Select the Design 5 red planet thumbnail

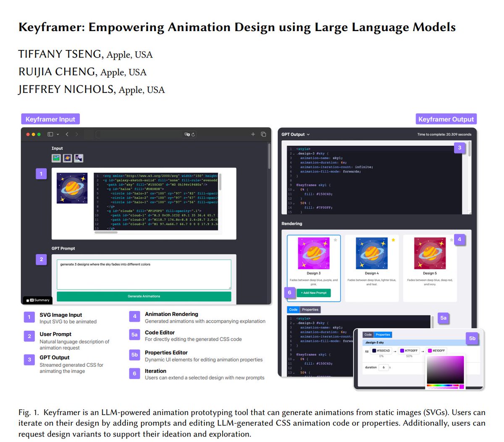pyautogui.click(x=430, y=253)
